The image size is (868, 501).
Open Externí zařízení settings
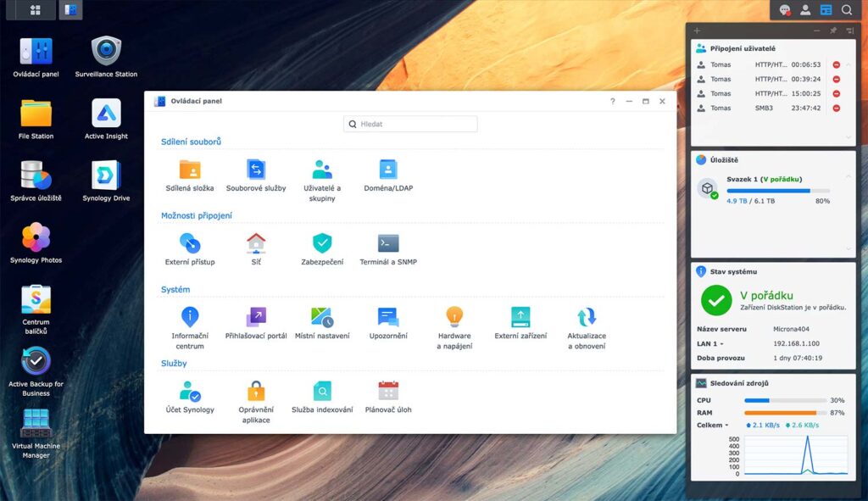pyautogui.click(x=520, y=324)
